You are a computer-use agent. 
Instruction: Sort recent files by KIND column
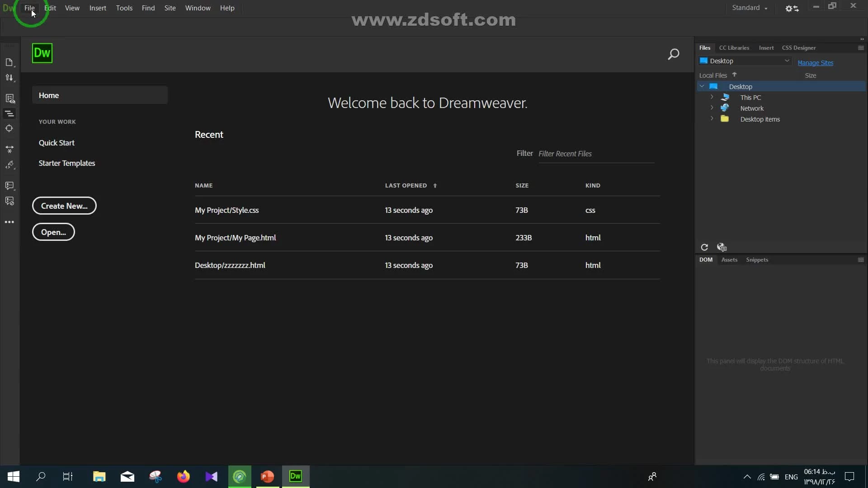click(x=593, y=186)
